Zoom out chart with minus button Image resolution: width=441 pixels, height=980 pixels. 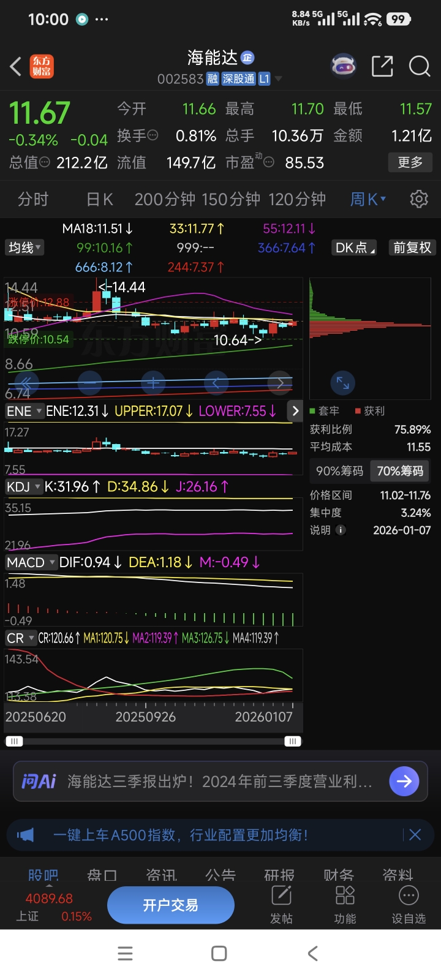pyautogui.click(x=90, y=383)
